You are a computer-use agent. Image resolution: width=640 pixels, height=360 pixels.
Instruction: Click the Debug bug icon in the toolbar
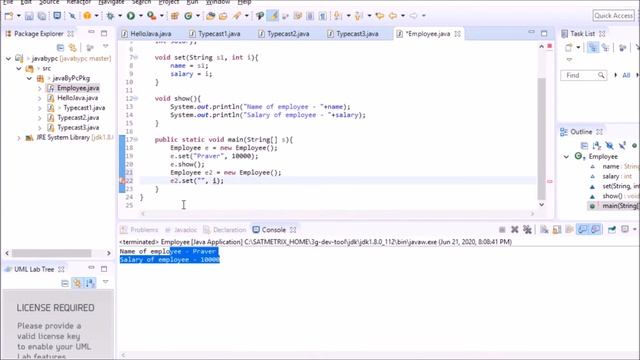point(110,16)
